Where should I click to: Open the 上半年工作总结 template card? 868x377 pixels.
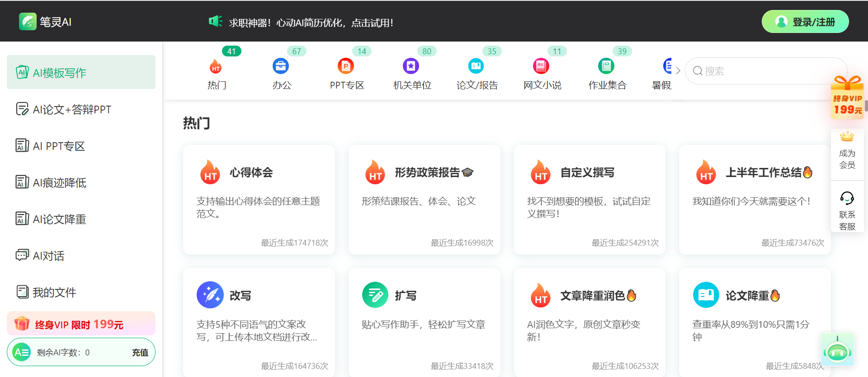[755, 200]
